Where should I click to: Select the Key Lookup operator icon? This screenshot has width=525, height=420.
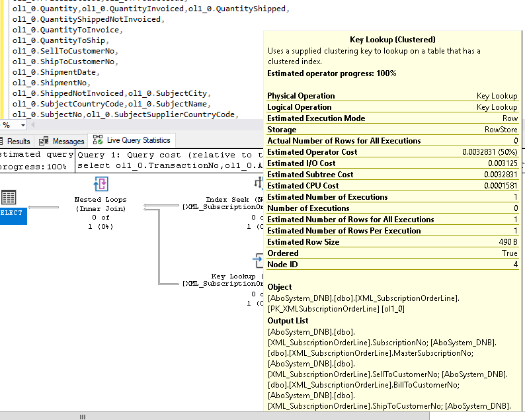pyautogui.click(x=258, y=261)
